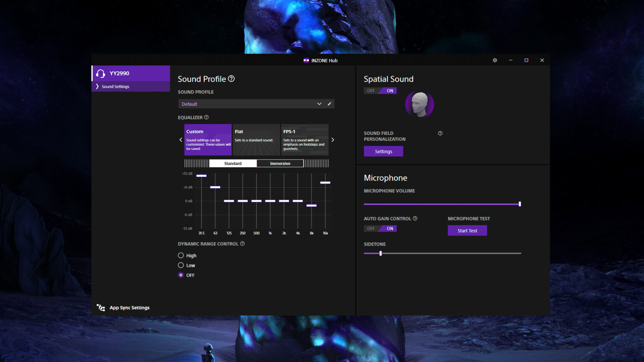
Task: Select High dynamic range control
Action: click(181, 255)
